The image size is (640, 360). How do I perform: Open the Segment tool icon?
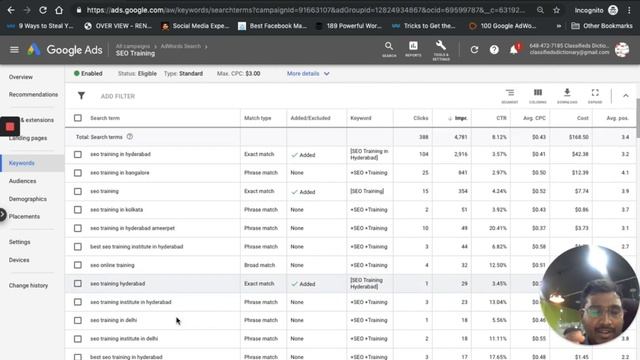click(510, 96)
